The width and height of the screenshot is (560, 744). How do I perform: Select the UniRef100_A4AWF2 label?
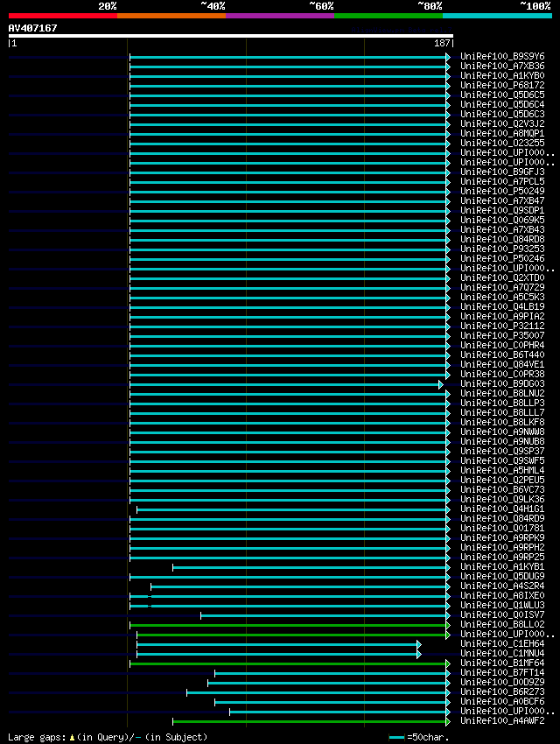502,720
